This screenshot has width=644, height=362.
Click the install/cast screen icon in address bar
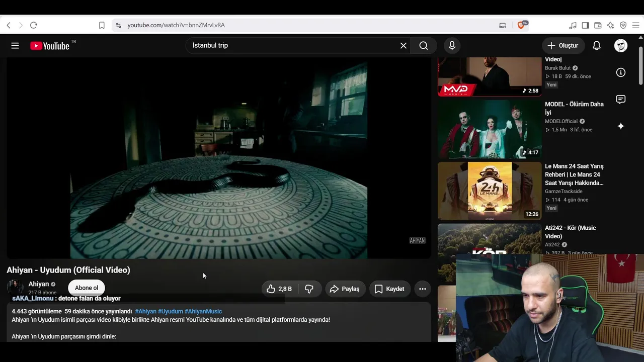pyautogui.click(x=503, y=25)
